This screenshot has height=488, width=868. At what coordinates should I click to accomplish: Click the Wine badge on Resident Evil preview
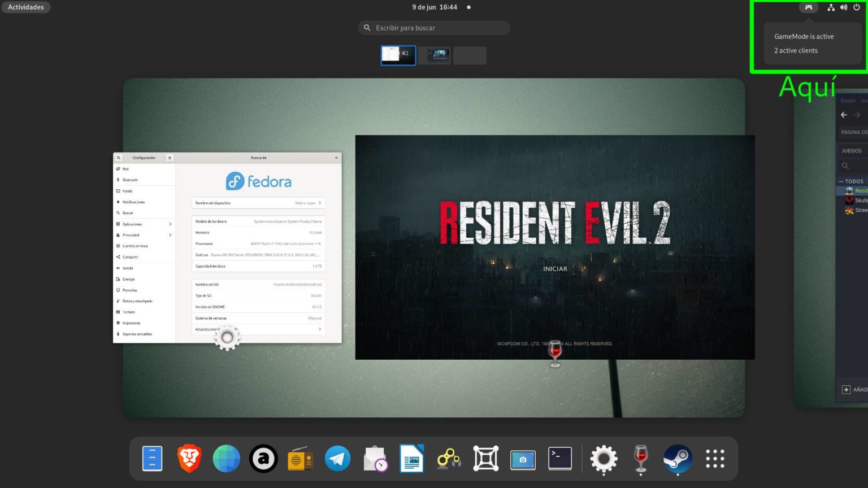point(555,354)
